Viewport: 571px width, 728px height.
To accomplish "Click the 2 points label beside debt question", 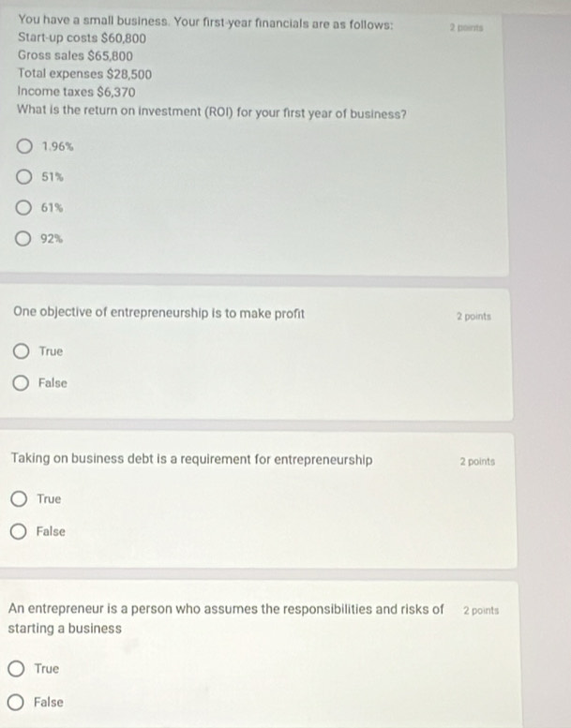I will (477, 462).
